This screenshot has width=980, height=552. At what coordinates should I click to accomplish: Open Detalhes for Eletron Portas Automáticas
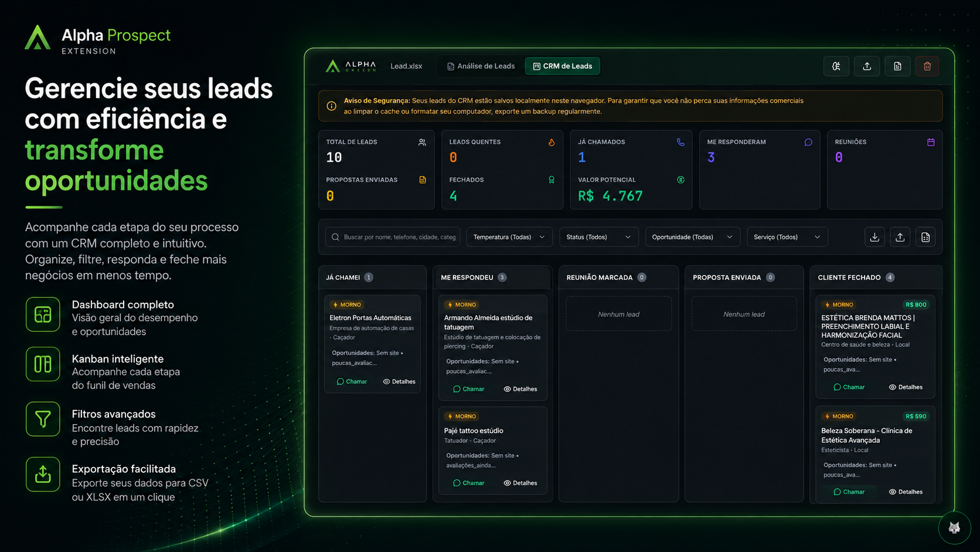pyautogui.click(x=399, y=381)
